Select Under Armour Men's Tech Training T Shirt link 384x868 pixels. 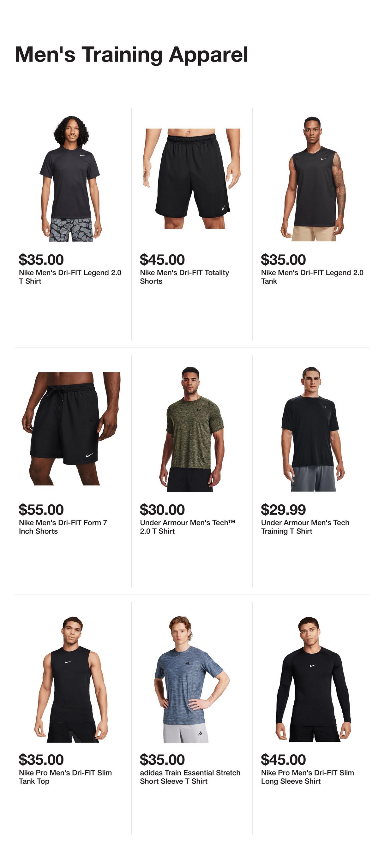(305, 527)
